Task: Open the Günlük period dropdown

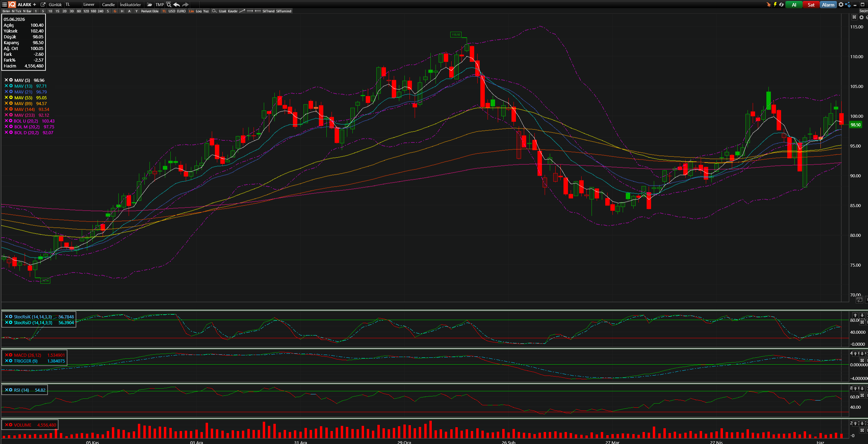Action: pyautogui.click(x=55, y=4)
